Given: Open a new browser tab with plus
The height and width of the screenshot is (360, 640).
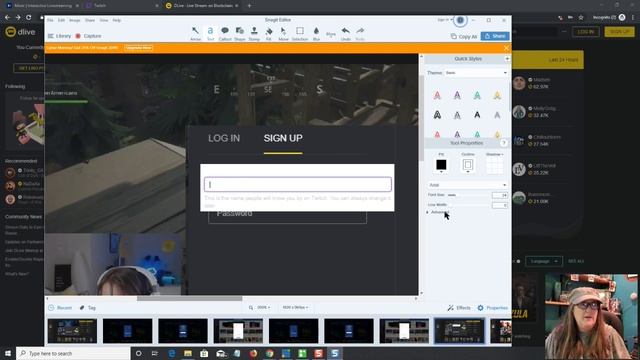Looking at the screenshot, I should [x=249, y=6].
